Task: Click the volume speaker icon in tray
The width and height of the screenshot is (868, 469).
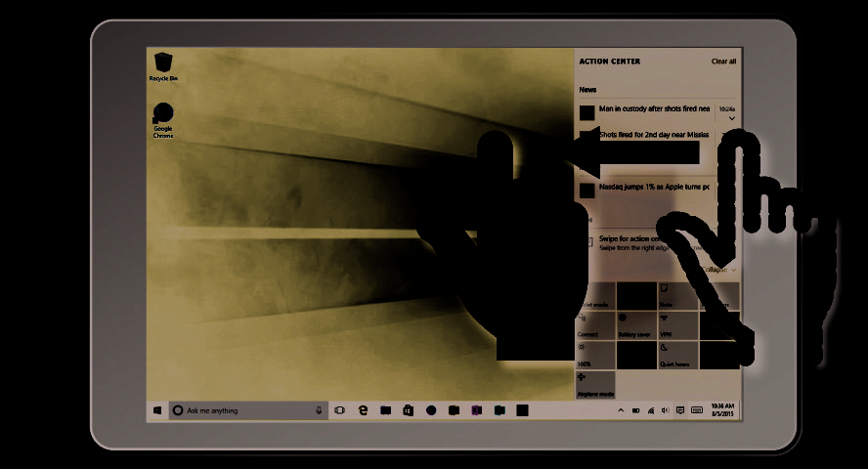Action: (x=665, y=410)
